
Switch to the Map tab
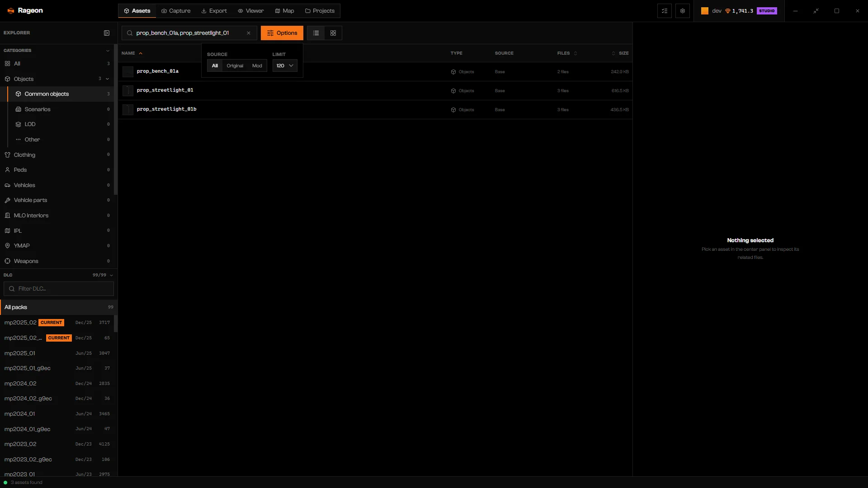tap(285, 11)
